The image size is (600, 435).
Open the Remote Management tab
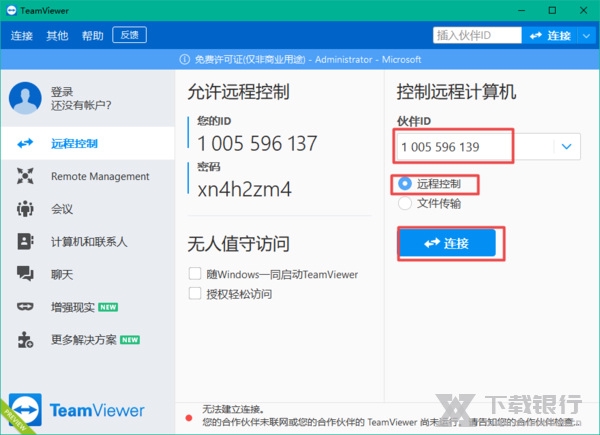click(88, 176)
